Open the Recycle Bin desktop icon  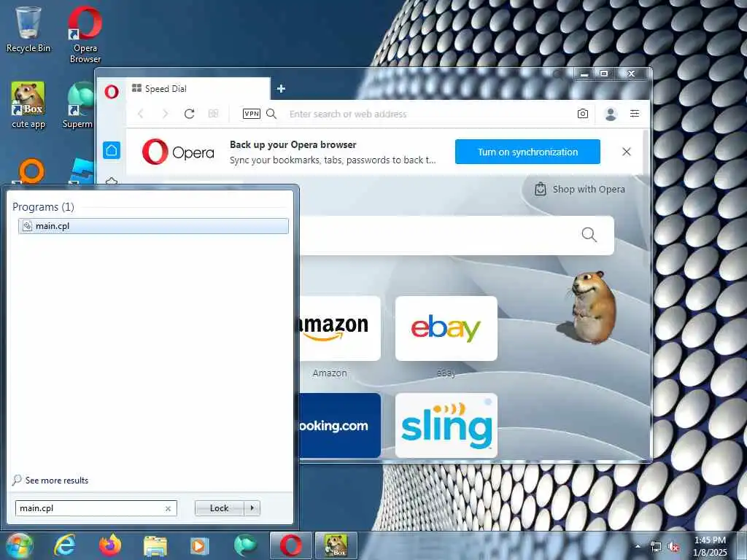coord(28,28)
